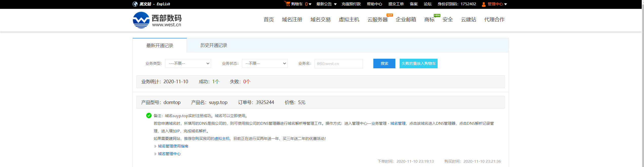This screenshot has height=167, width=644.
Task: Open the 业务类型 dropdown selector
Action: click(188, 64)
